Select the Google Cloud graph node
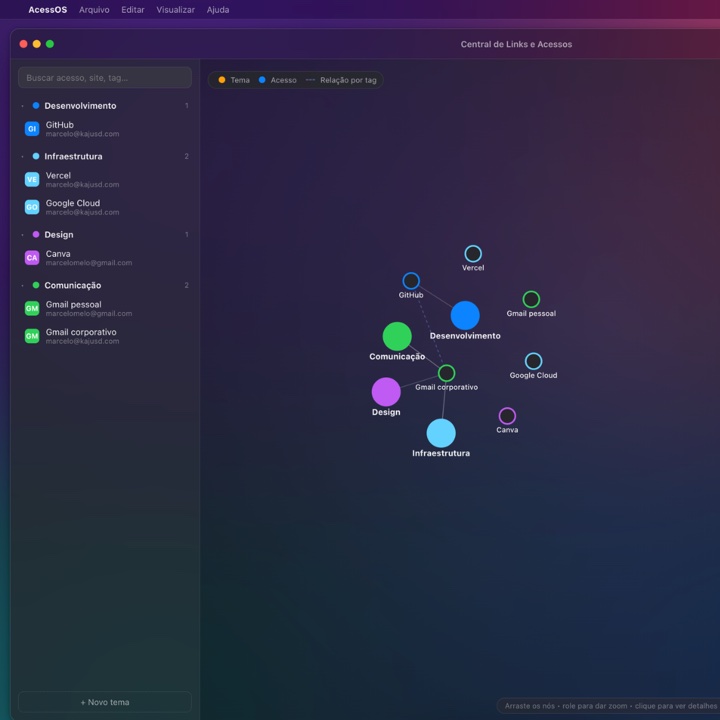 (x=533, y=361)
